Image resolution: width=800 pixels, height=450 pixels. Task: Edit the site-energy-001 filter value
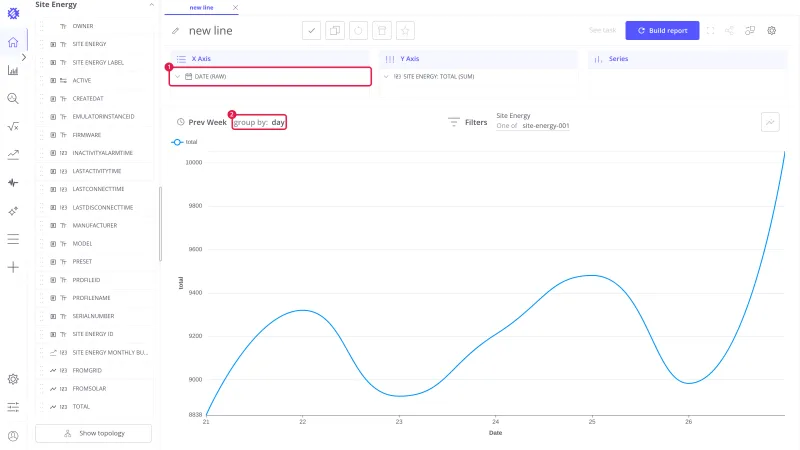(545, 126)
